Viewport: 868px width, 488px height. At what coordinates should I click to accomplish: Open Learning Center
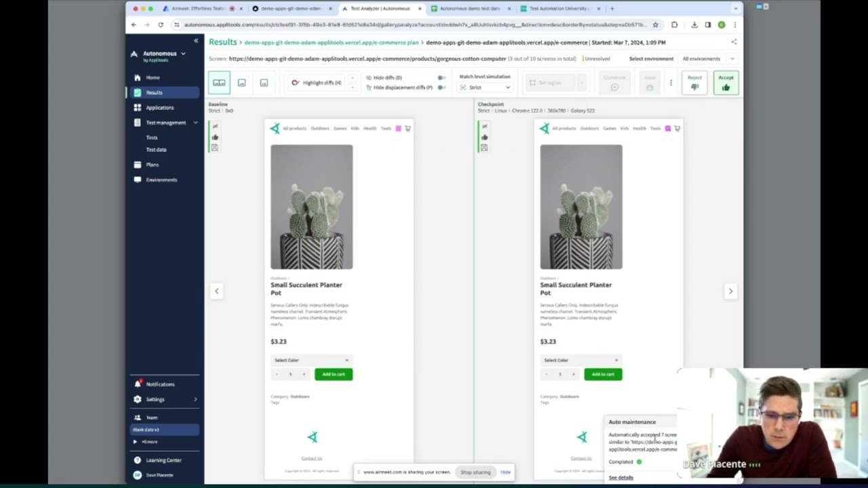click(x=163, y=460)
